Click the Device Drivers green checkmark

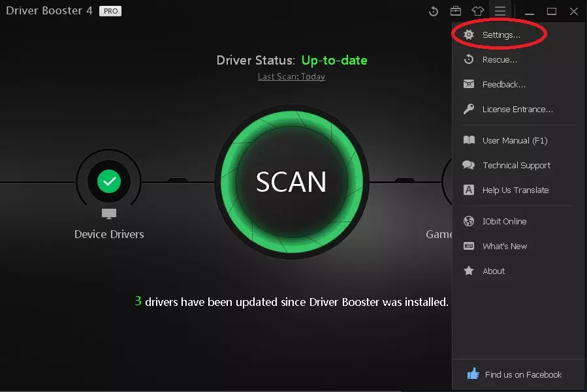point(109,181)
